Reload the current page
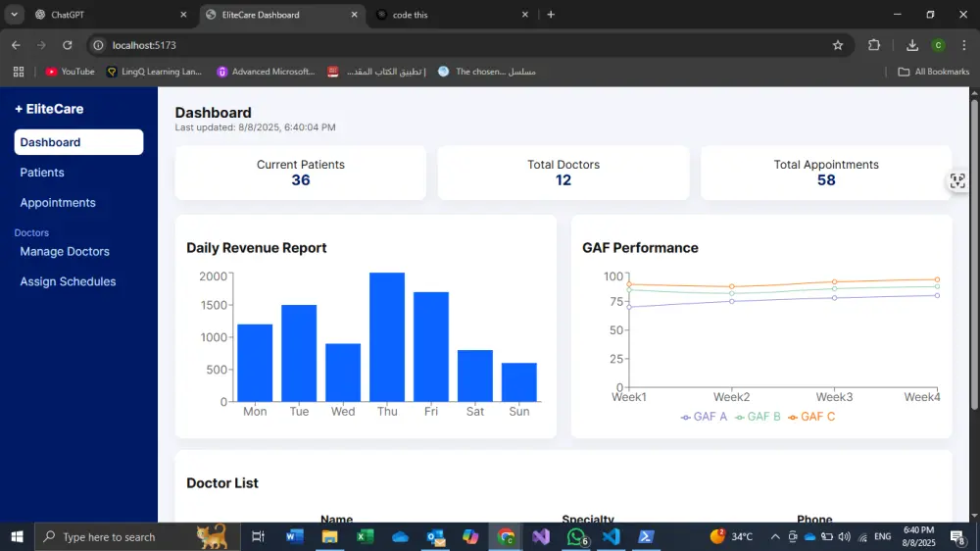 (x=68, y=45)
